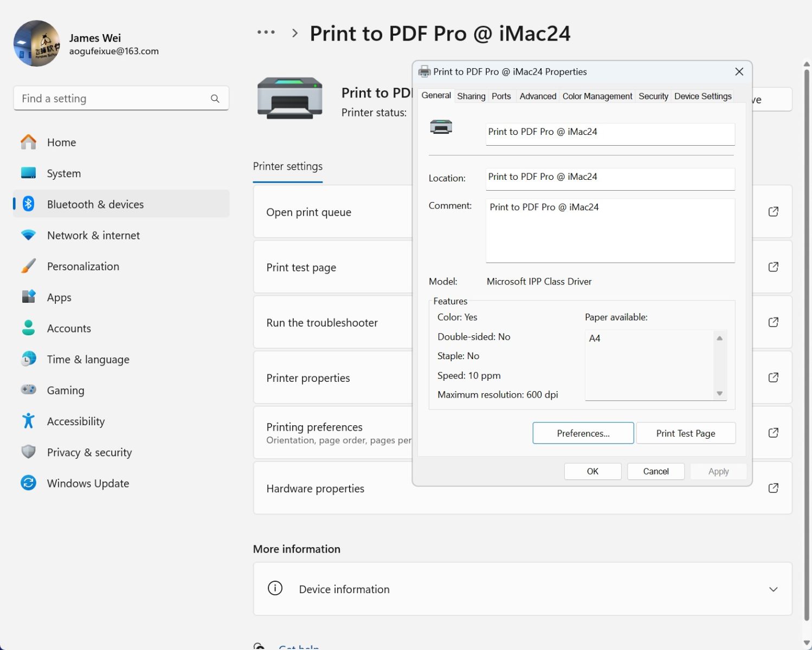The image size is (812, 650).
Task: Select A4 in Paper available list
Action: point(595,338)
